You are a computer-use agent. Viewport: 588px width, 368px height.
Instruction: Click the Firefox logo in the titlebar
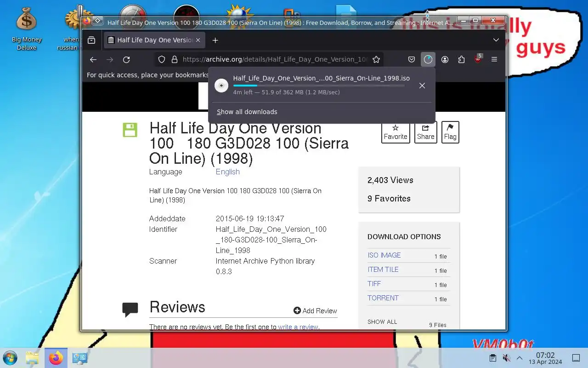(87, 21)
